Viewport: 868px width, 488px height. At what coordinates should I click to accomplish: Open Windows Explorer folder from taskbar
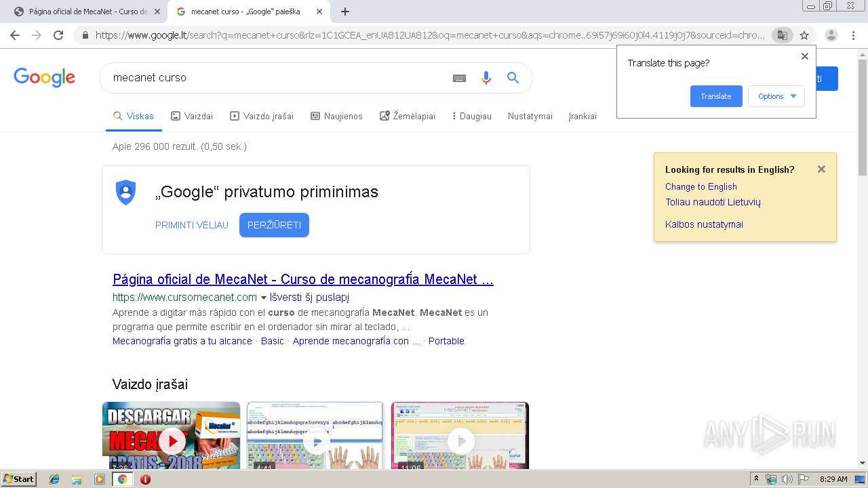click(x=77, y=479)
